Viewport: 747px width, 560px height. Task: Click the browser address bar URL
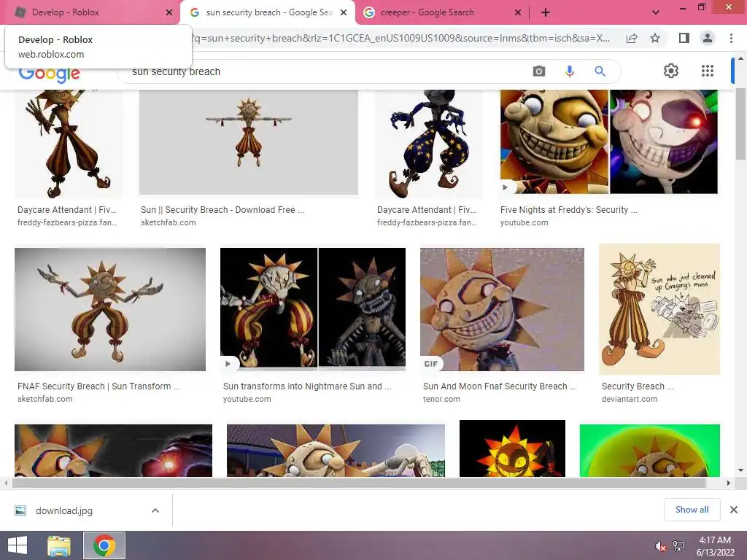tap(400, 38)
